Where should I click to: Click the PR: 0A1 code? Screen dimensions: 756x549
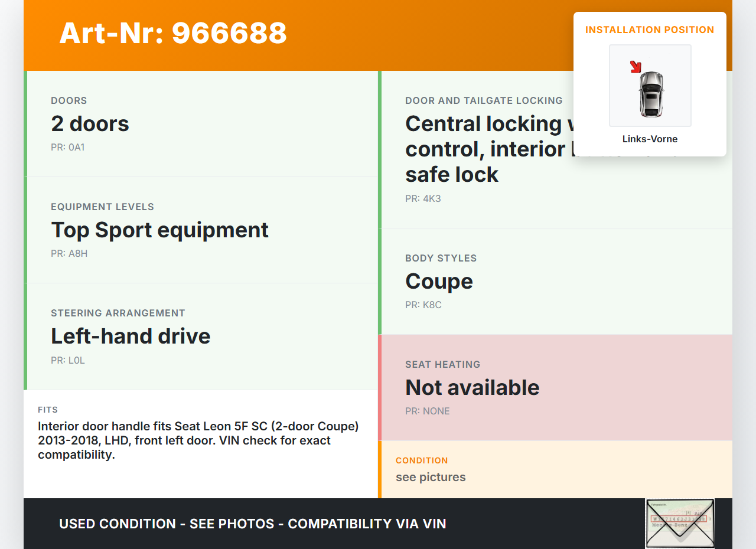68,148
